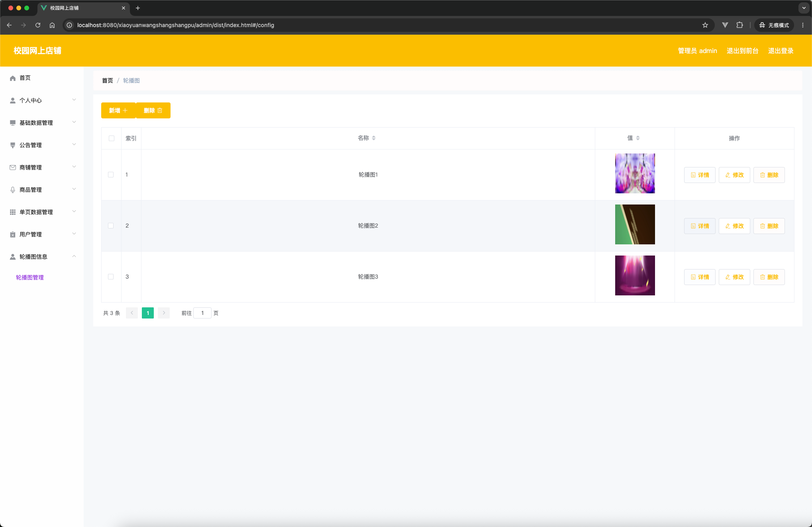Viewport: 812px width, 527px height.
Task: Open the 首页 sidebar menu item
Action: [42, 78]
